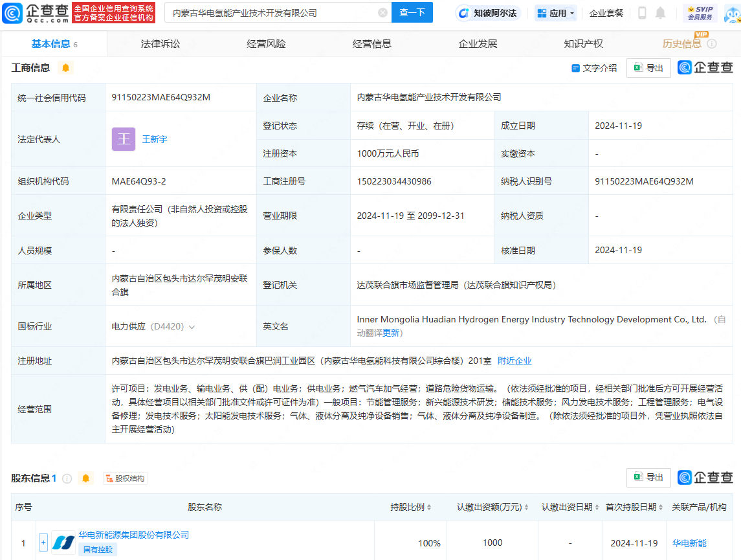Select credit code 91150223MAE64Q932M in 统一社会信用代码 row
This screenshot has width=741, height=560.
pyautogui.click(x=160, y=97)
